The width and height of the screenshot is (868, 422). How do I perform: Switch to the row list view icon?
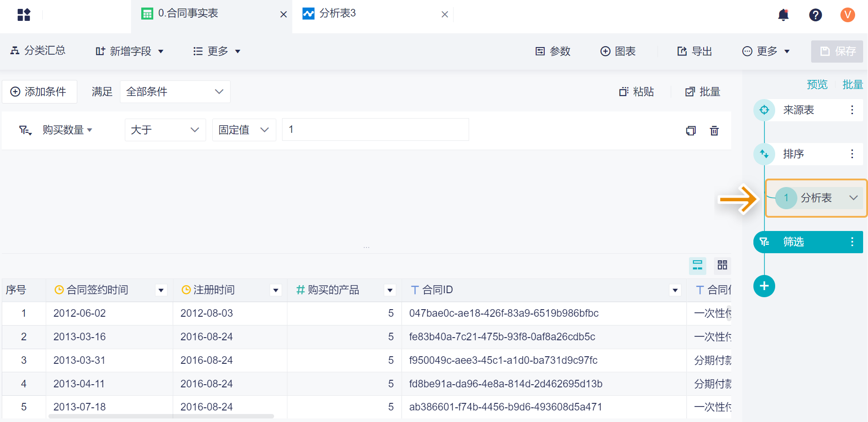(697, 265)
